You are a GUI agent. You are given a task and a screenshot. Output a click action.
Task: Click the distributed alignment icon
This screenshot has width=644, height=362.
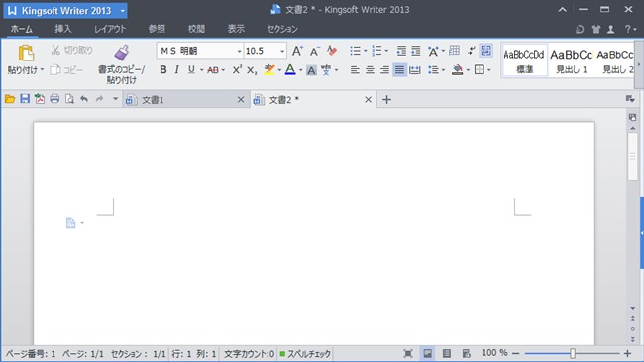click(415, 70)
